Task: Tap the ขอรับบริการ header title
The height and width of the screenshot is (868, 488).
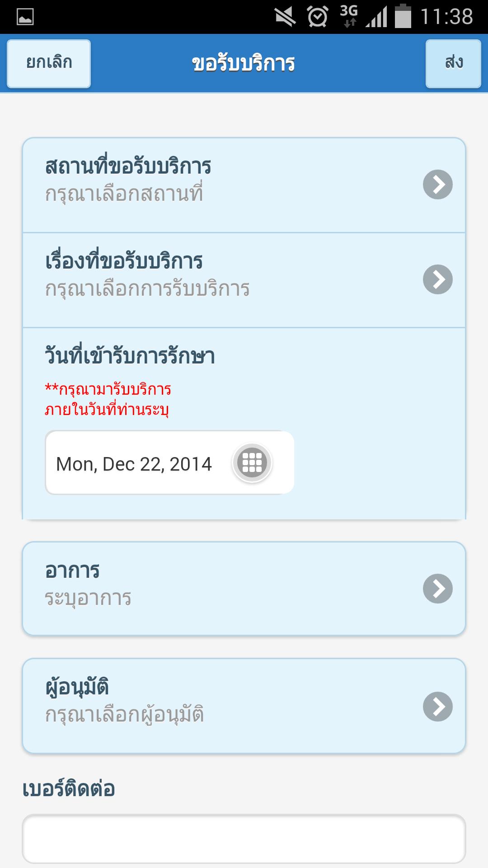Action: tap(244, 64)
